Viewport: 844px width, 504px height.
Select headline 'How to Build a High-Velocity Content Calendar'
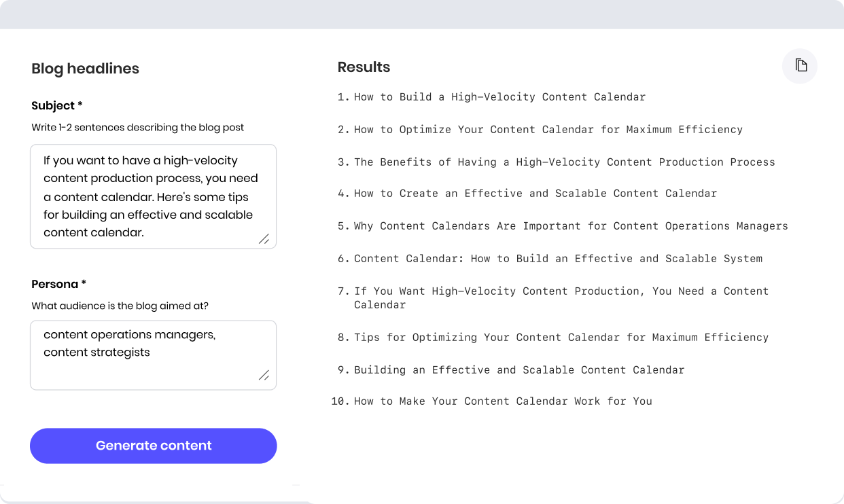click(x=499, y=97)
